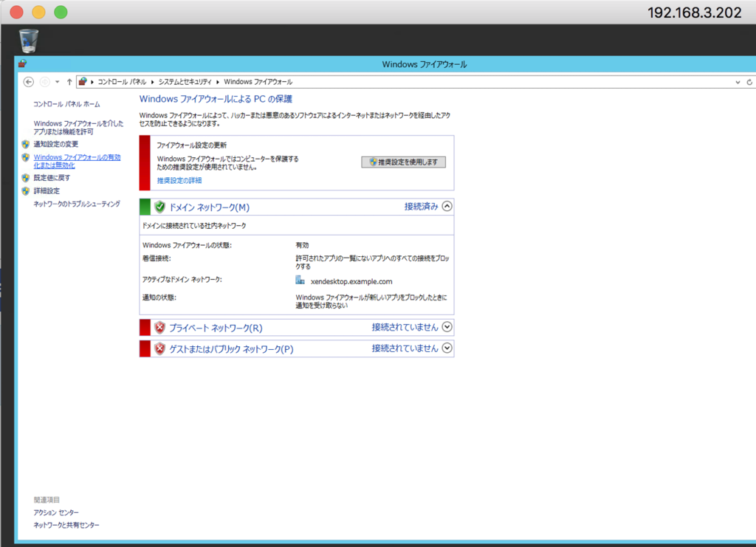The height and width of the screenshot is (547, 756).
Task: Click the forward navigation arrow
Action: click(x=44, y=82)
